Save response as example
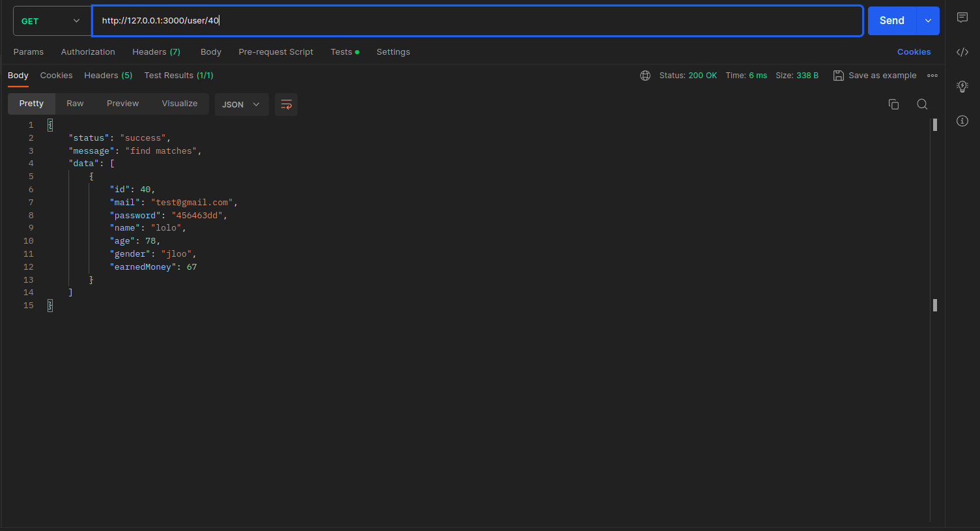This screenshot has width=980, height=531. 875,75
